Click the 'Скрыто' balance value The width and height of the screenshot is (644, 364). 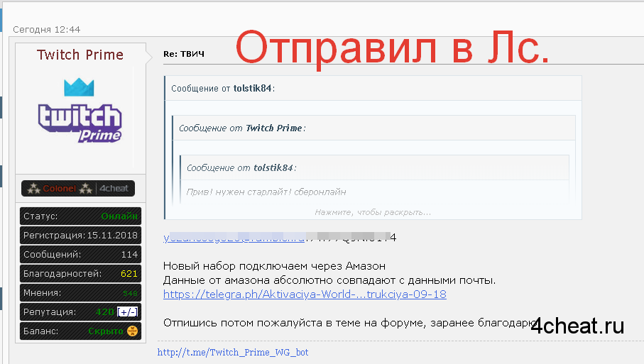pyautogui.click(x=106, y=331)
